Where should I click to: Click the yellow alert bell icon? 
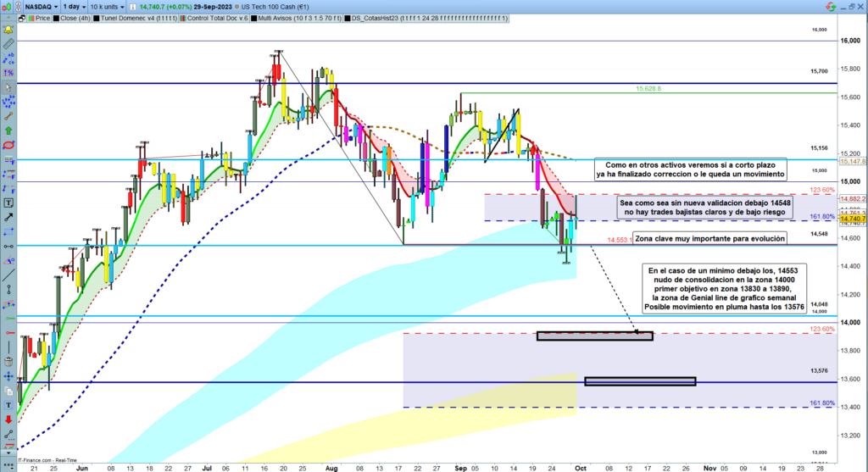[x=8, y=28]
